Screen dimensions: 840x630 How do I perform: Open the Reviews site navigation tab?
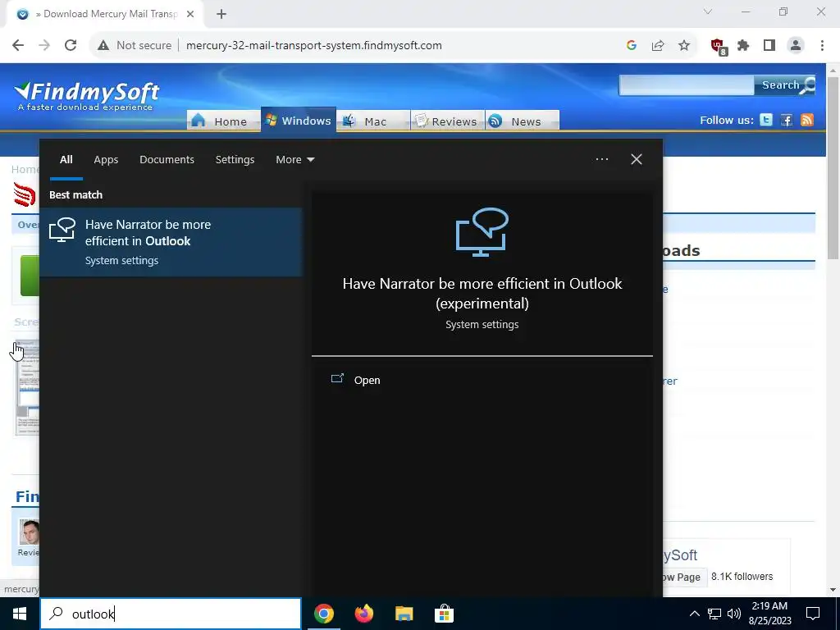coord(448,121)
